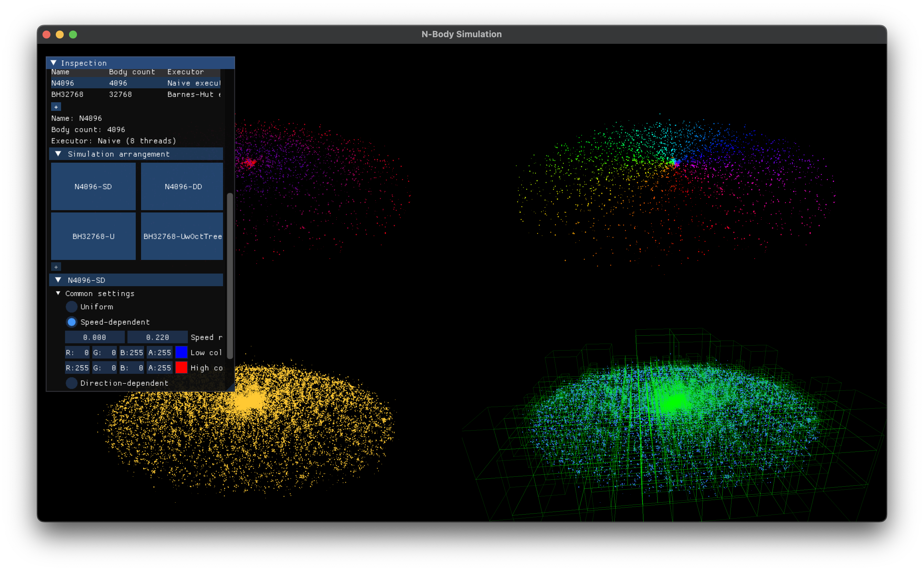Click the plus button below the arrangement grid
The width and height of the screenshot is (924, 571).
pyautogui.click(x=56, y=267)
